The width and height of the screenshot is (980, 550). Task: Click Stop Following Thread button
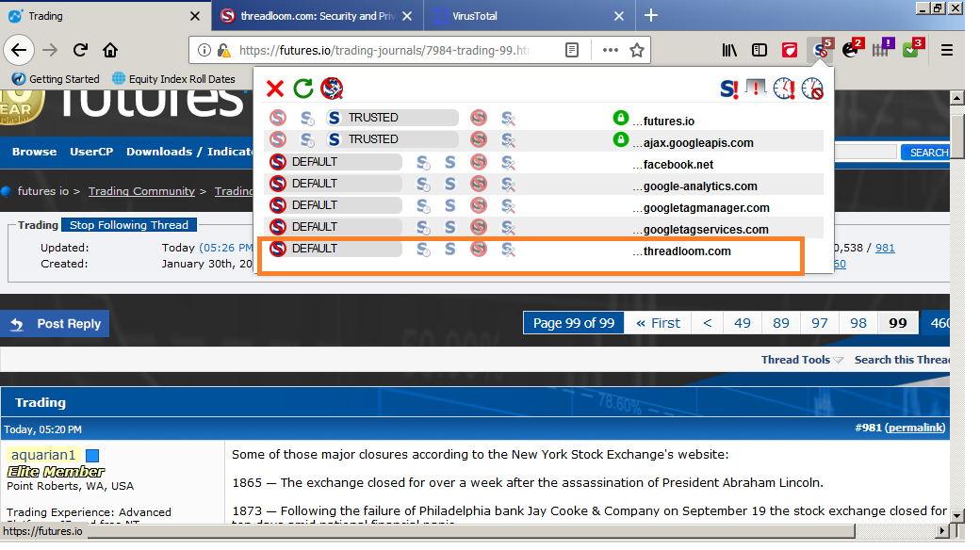[129, 225]
